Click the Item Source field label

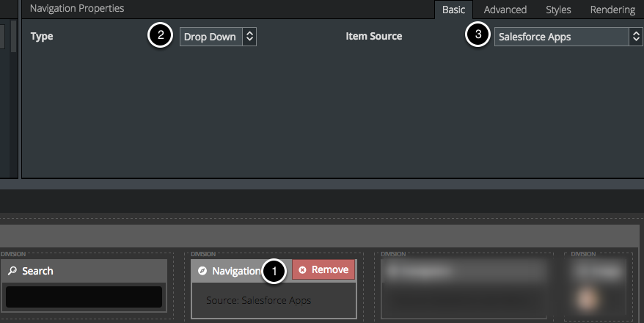tap(373, 36)
